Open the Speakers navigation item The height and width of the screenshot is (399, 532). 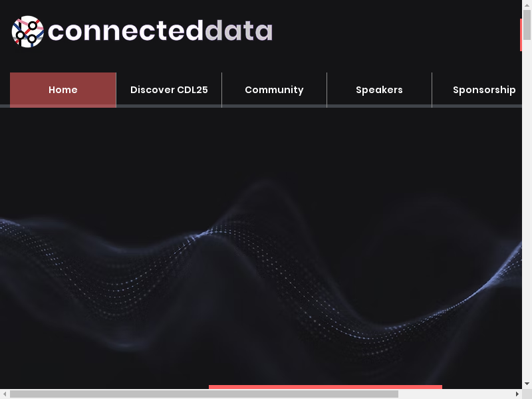tap(379, 90)
